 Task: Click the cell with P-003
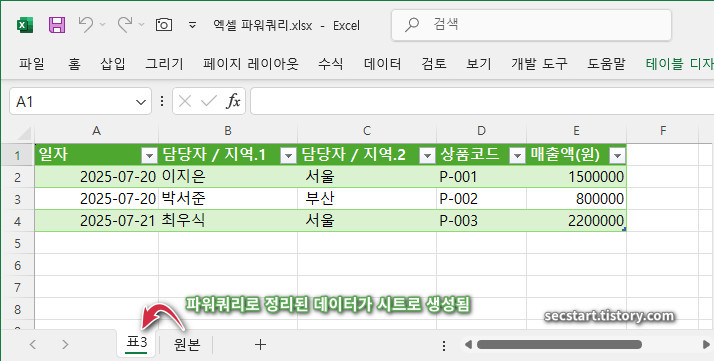481,221
